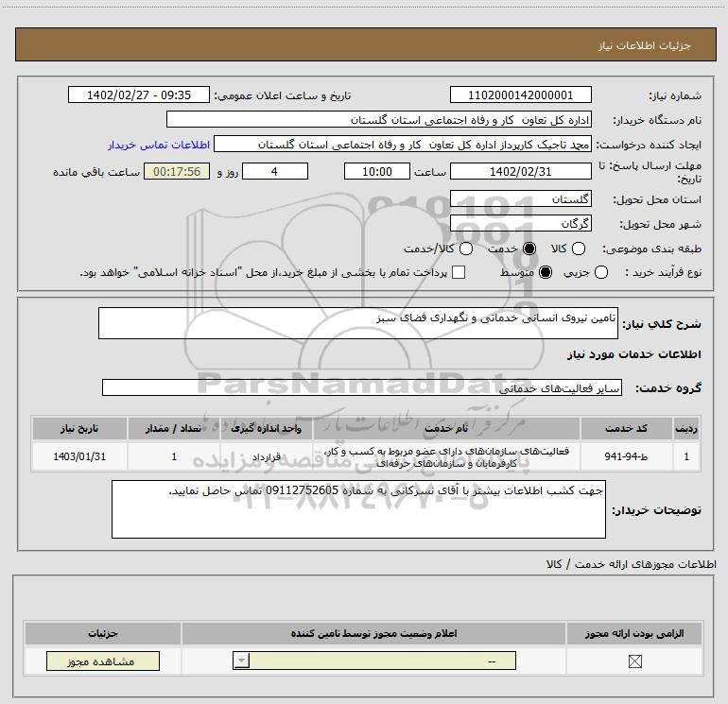Click the جزئیات column header
This screenshot has height=704, width=728.
click(103, 633)
